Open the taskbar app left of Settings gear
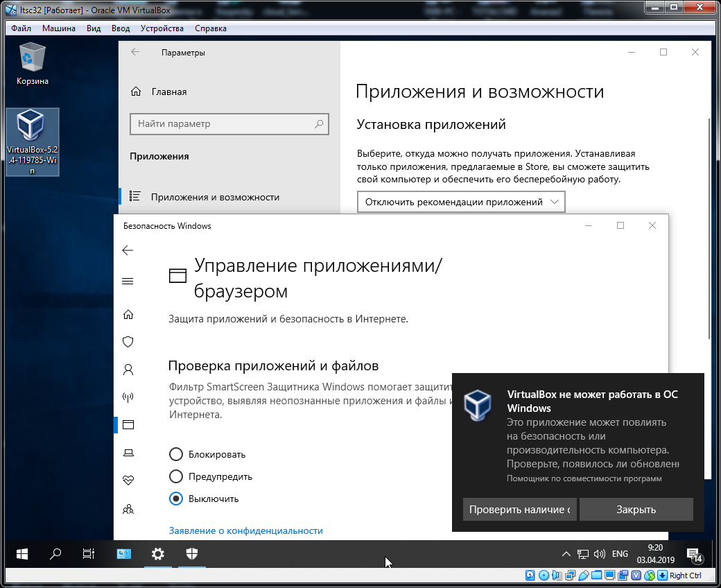The width and height of the screenshot is (721, 588). tap(123, 554)
